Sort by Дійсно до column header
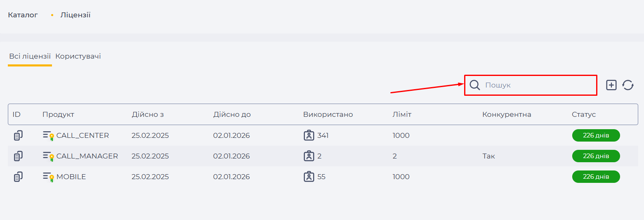 pyautogui.click(x=232, y=114)
